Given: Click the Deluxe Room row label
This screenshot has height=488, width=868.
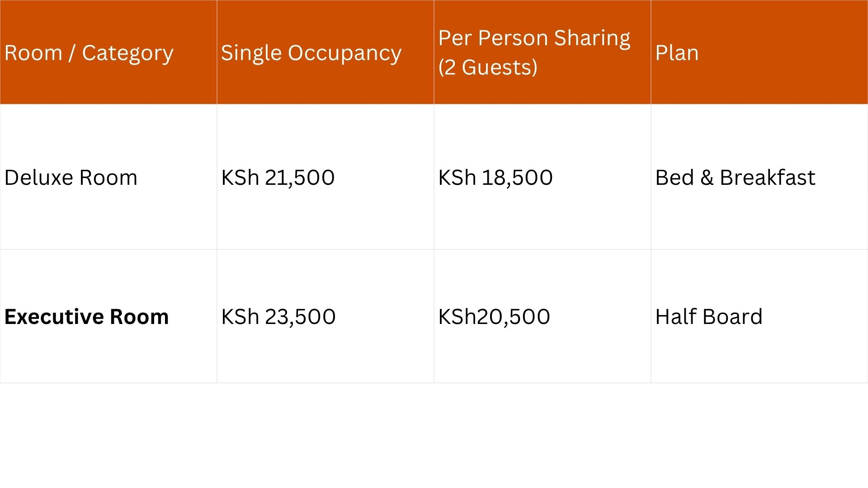Looking at the screenshot, I should coord(71,178).
